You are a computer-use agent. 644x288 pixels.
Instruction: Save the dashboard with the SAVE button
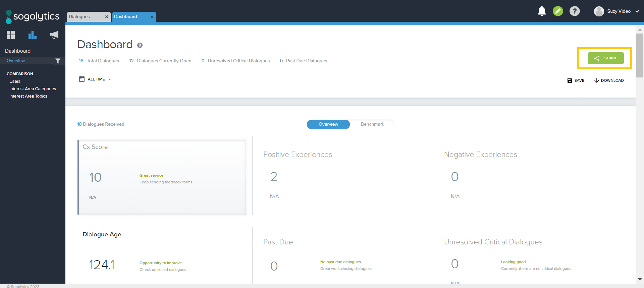point(576,80)
